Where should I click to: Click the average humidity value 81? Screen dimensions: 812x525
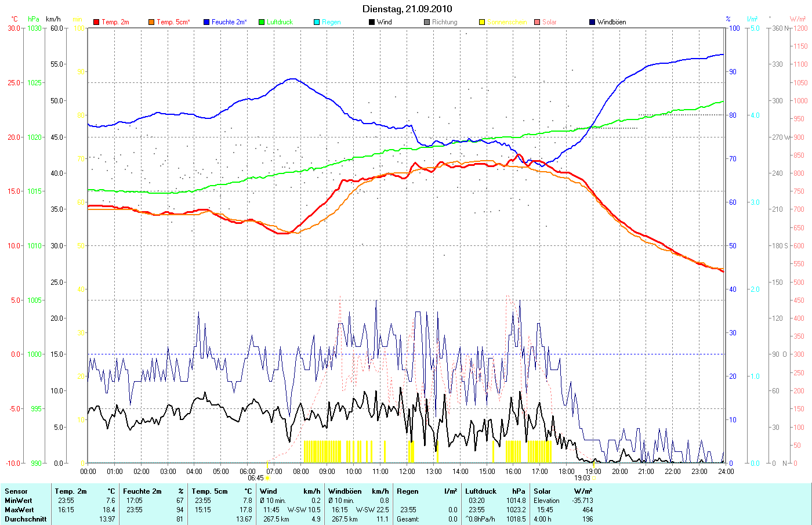[180, 519]
